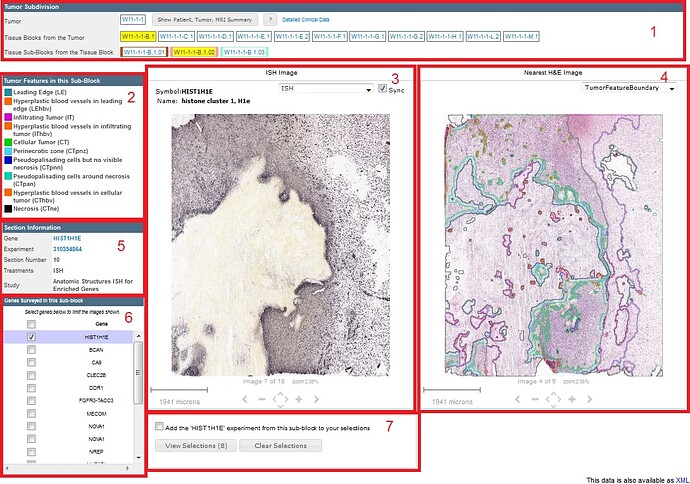Screen dimensions: 690x484
Task: Click gene list horizontal scroll right arrow
Action: pos(128,468)
